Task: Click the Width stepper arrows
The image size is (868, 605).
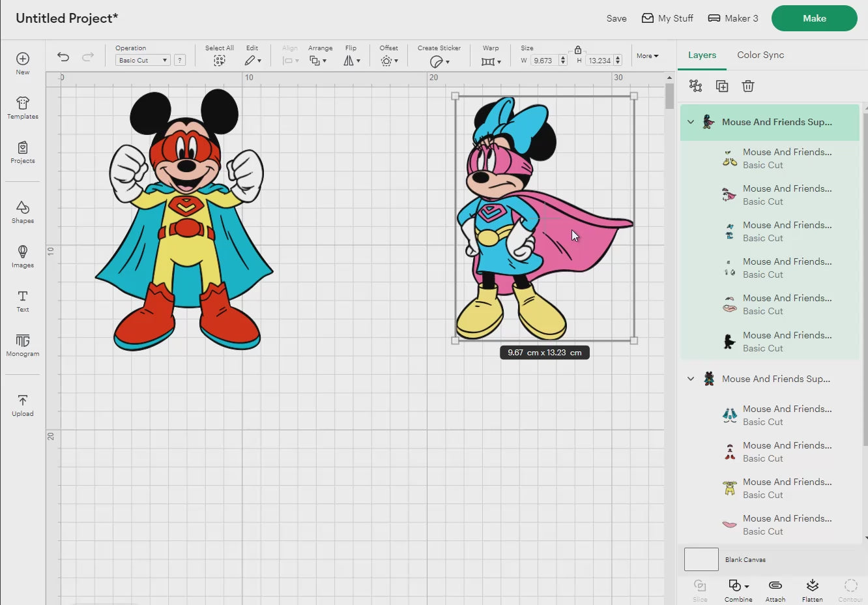Action: pos(563,61)
